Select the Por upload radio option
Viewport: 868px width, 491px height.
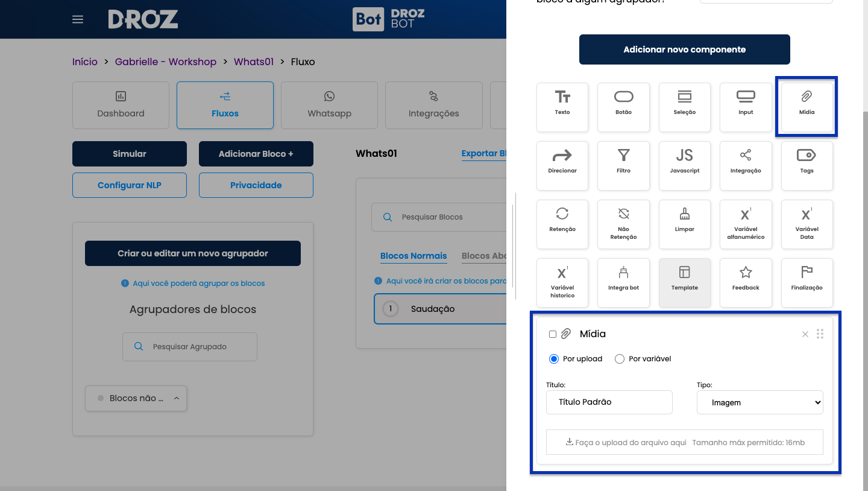(554, 359)
